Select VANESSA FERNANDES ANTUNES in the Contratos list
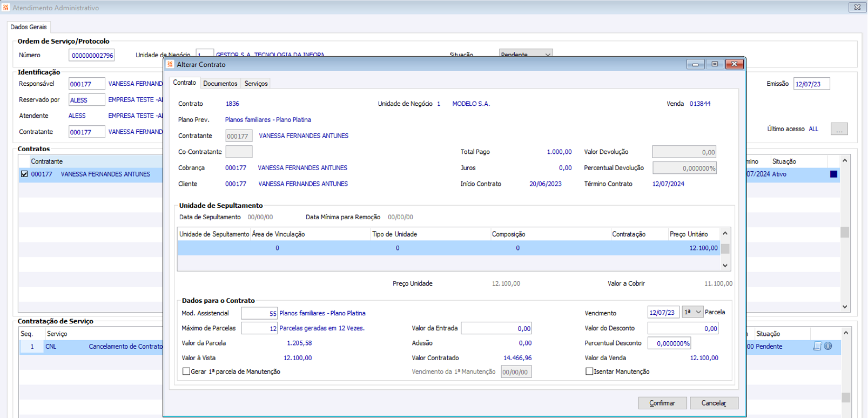Screen dimensions: 868x419 (x=105, y=174)
